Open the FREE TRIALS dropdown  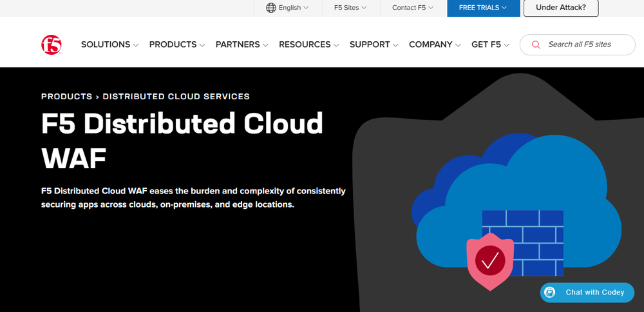point(484,8)
